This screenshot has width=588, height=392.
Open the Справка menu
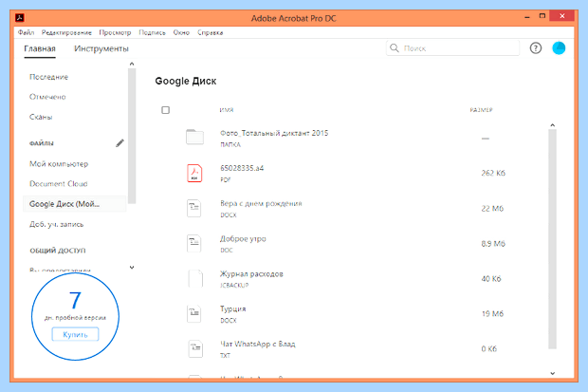[210, 32]
